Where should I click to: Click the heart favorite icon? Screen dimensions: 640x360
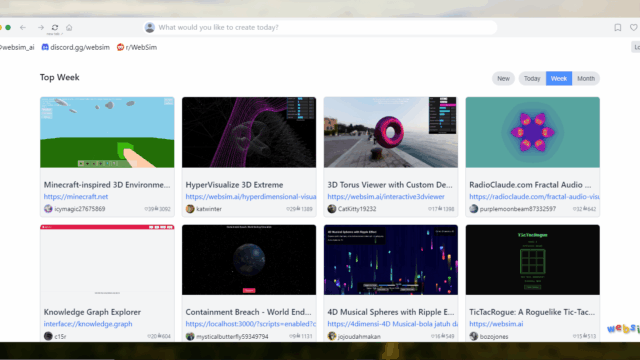coord(633,27)
